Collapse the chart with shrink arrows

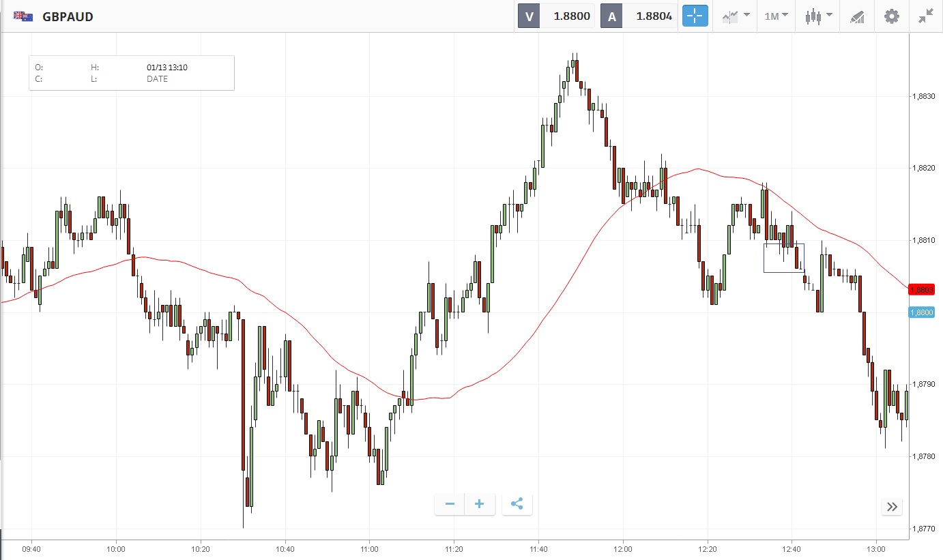coord(926,16)
